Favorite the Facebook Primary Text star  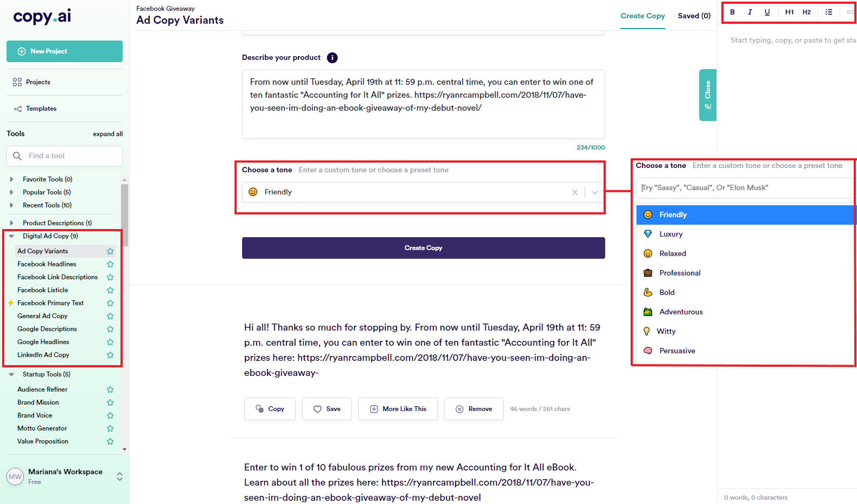tap(110, 303)
